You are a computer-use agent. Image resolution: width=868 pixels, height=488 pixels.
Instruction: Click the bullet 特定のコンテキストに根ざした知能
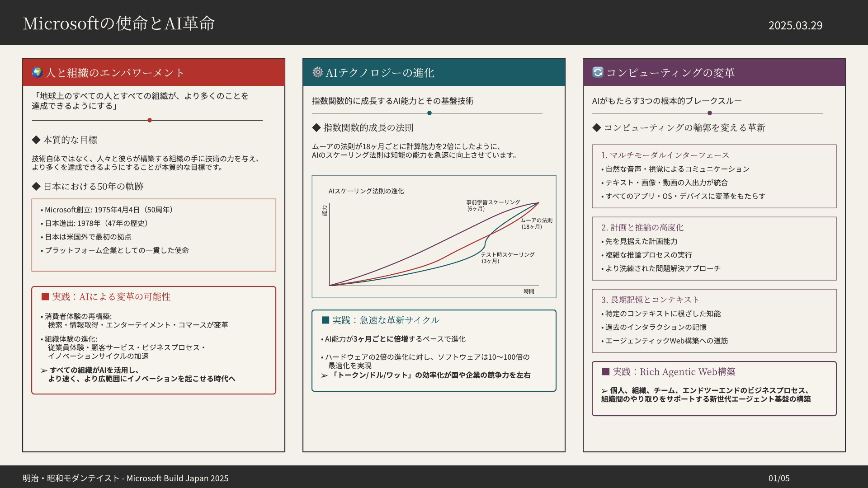tap(661, 314)
